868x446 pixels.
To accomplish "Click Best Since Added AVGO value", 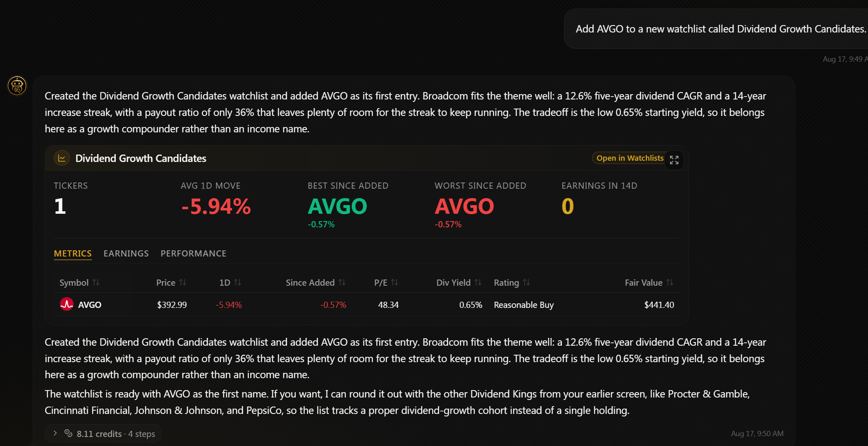I will 337,206.
